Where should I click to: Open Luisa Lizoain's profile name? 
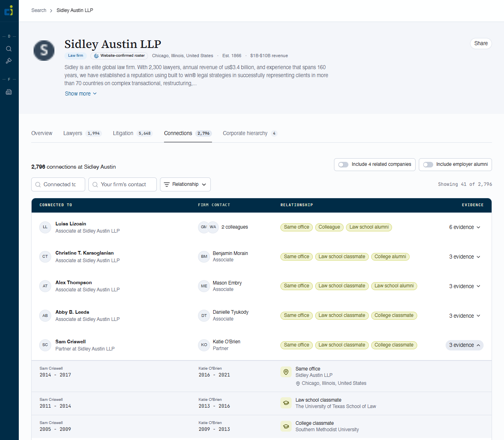click(71, 224)
